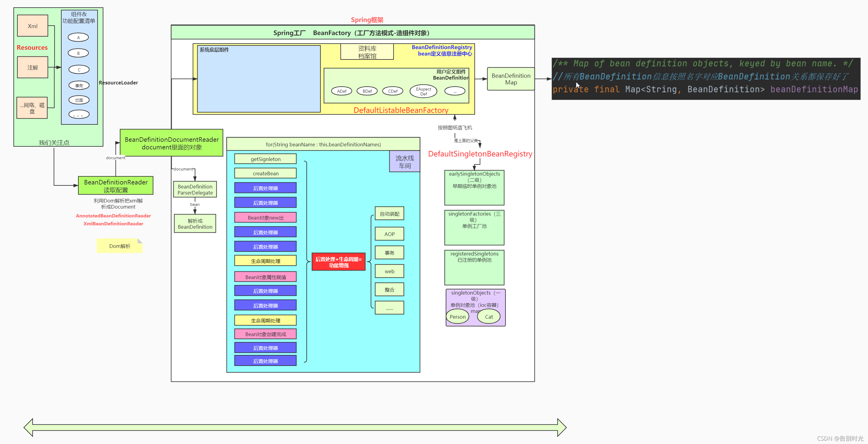The width and height of the screenshot is (868, 444).
Task: Click the 资料库档案馆 box
Action: (367, 52)
